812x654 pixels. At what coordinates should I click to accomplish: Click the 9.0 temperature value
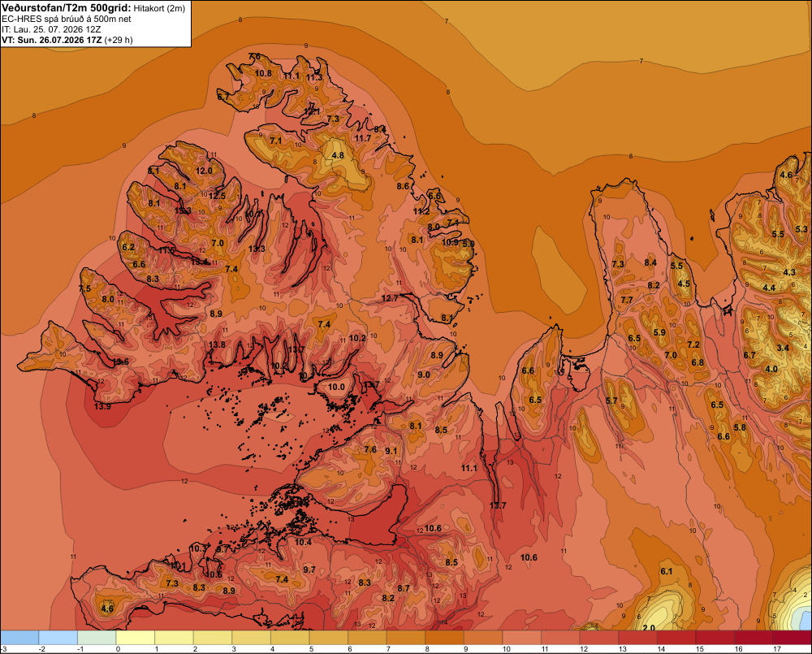coord(424,375)
